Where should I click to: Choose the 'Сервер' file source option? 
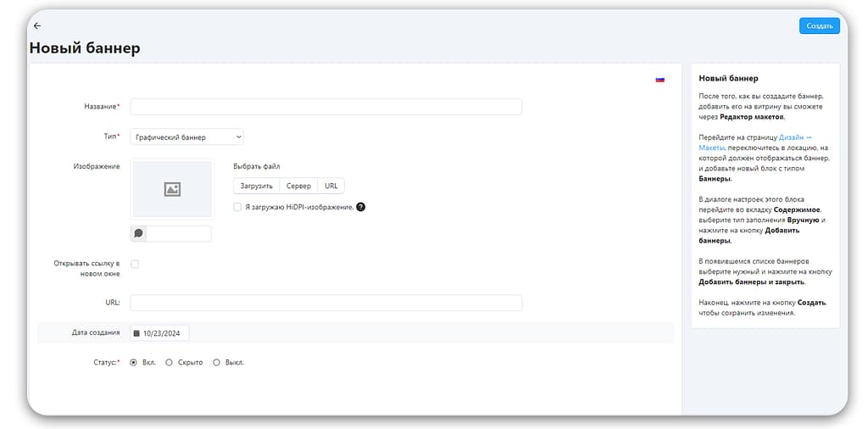(x=298, y=186)
